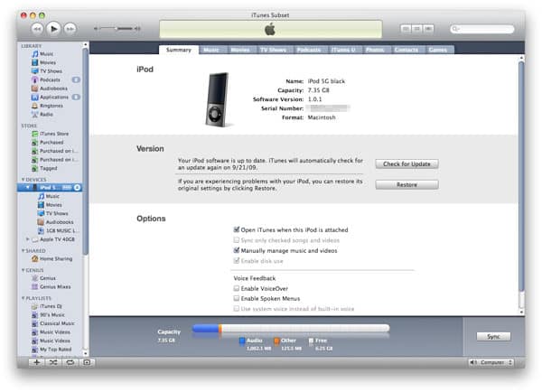542x392 pixels.
Task: Toggle Enable VoiceOver checkbox
Action: tap(237, 288)
